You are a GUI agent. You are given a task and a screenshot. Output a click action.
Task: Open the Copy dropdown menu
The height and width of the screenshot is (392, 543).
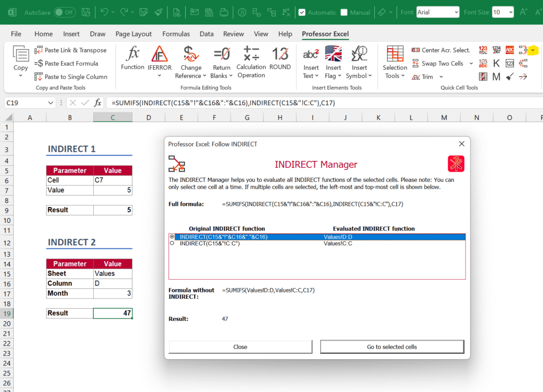pyautogui.click(x=21, y=75)
